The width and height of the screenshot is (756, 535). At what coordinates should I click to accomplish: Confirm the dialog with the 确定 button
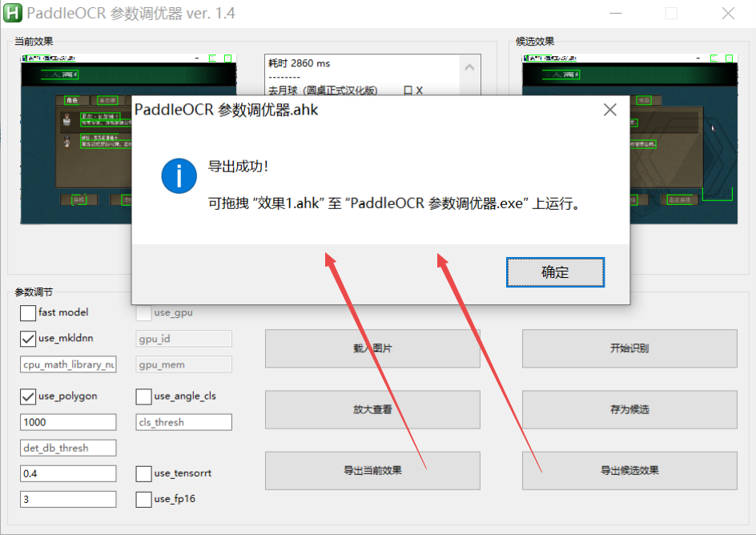[555, 272]
